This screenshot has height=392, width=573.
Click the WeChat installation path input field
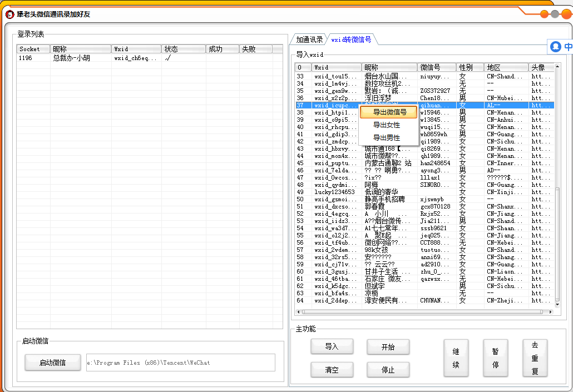click(181, 362)
